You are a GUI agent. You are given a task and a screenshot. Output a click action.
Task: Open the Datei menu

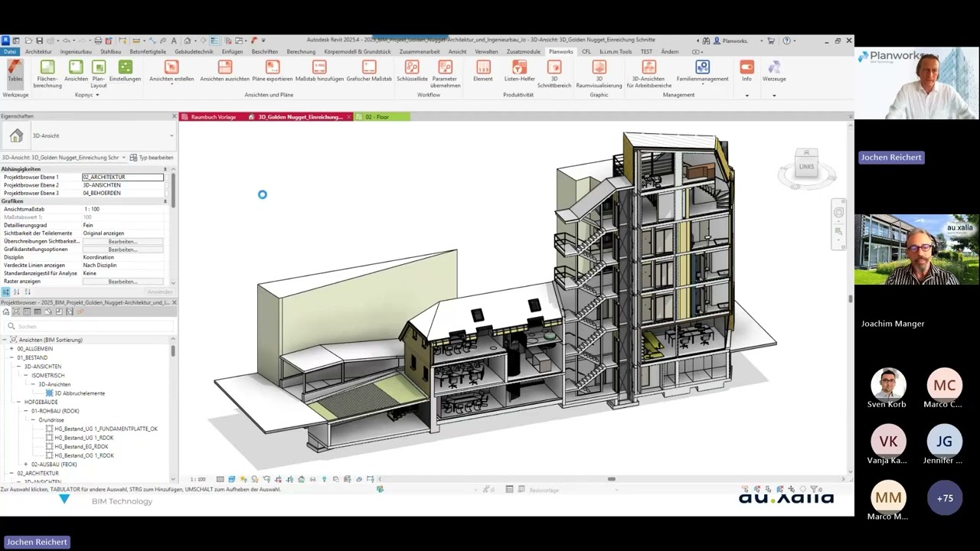coord(9,51)
